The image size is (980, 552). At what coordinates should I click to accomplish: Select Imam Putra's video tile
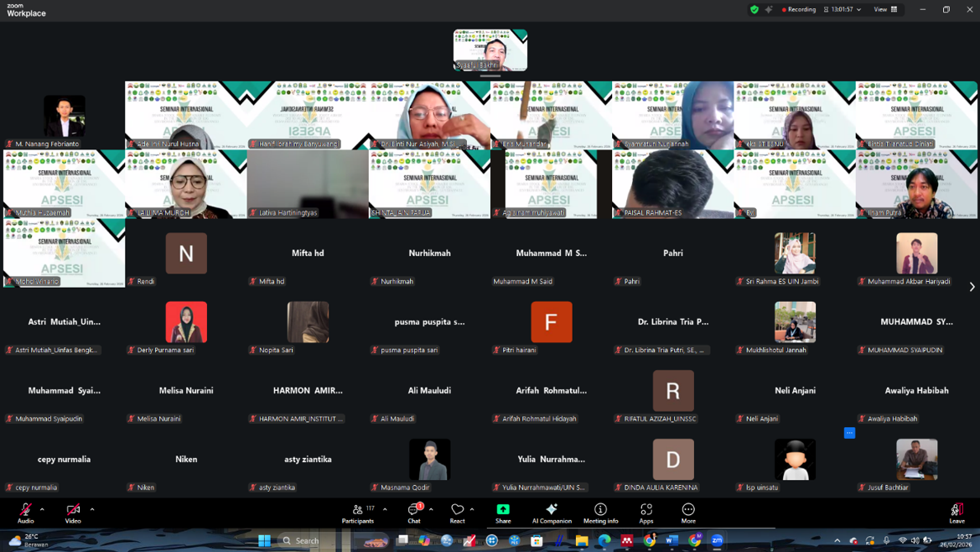coord(916,184)
